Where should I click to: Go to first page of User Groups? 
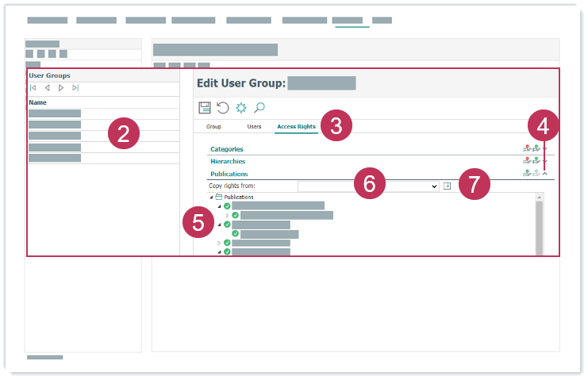(33, 88)
